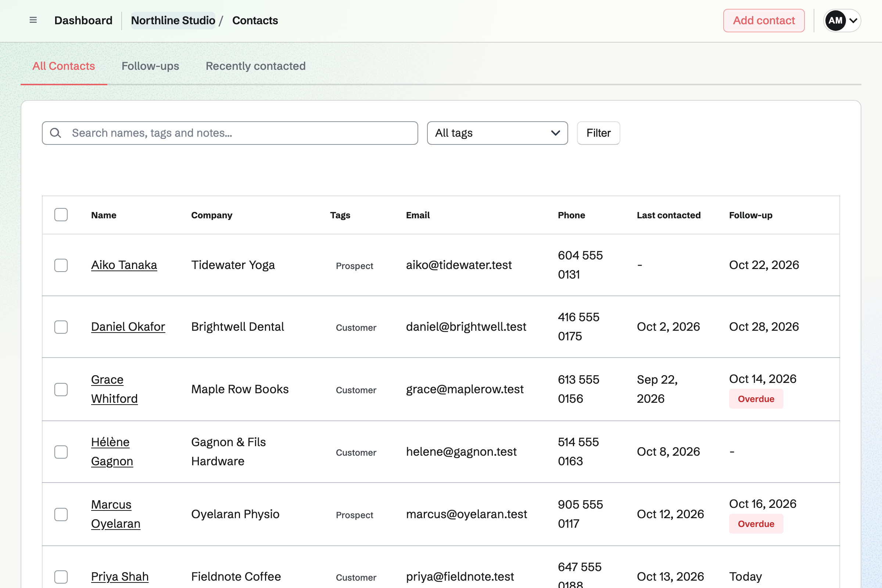Switch to the All Contacts tab
This screenshot has width=882, height=588.
[64, 66]
